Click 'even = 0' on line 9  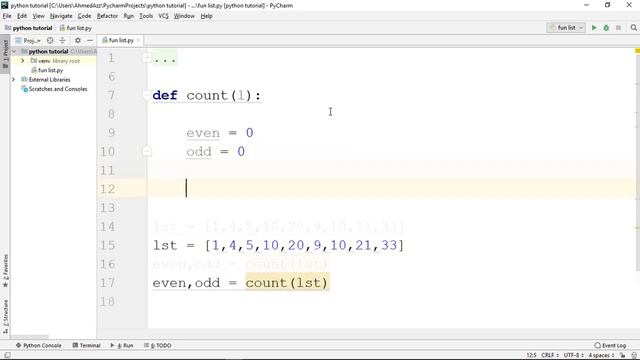220,133
